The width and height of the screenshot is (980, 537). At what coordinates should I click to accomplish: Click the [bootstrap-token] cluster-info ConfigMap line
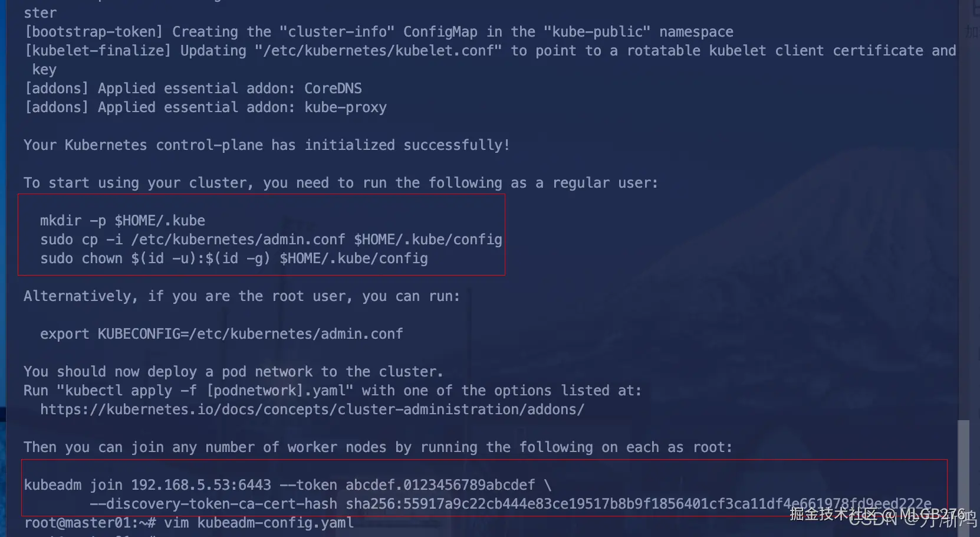pyautogui.click(x=379, y=32)
